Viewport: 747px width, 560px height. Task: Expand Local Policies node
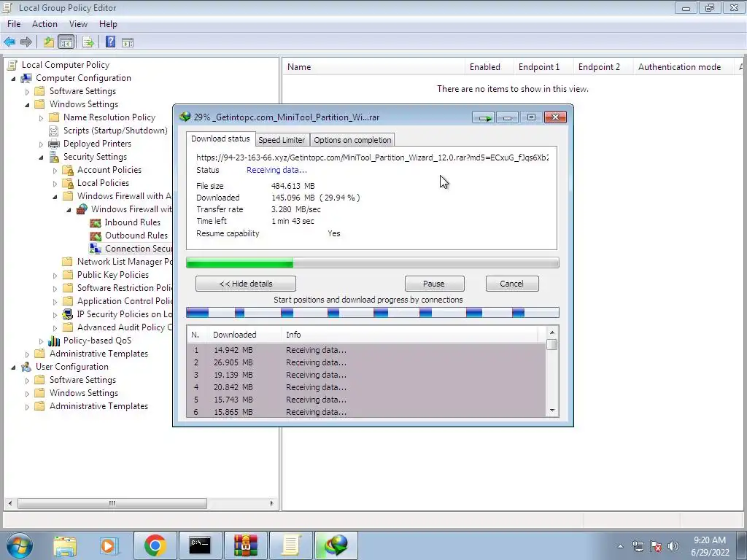tap(55, 183)
